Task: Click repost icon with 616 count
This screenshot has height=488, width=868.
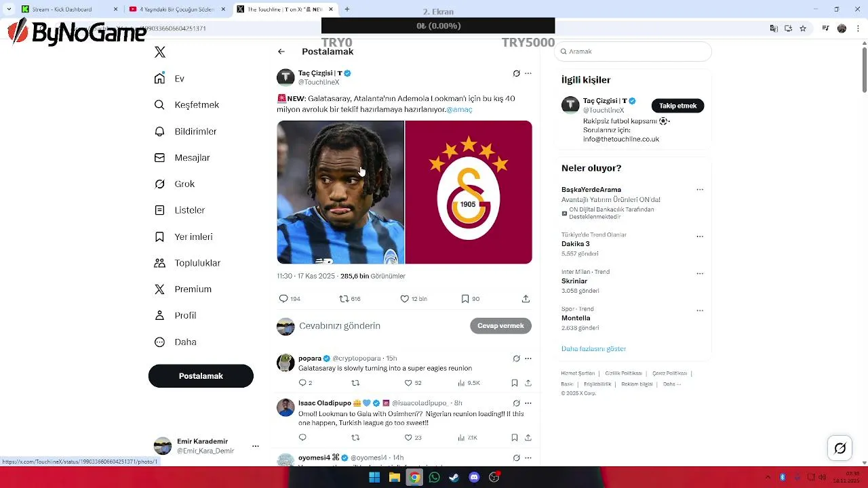Action: click(344, 299)
